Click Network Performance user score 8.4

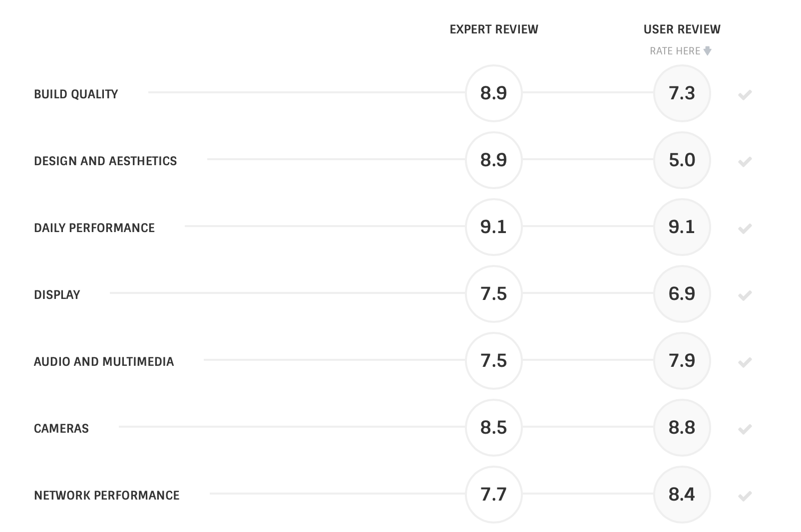[682, 495]
